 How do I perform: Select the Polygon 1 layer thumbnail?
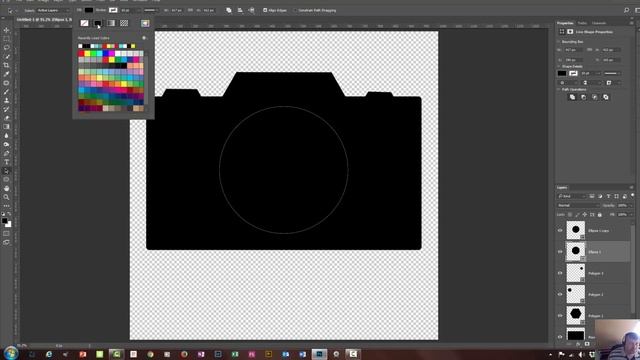pyautogui.click(x=576, y=315)
